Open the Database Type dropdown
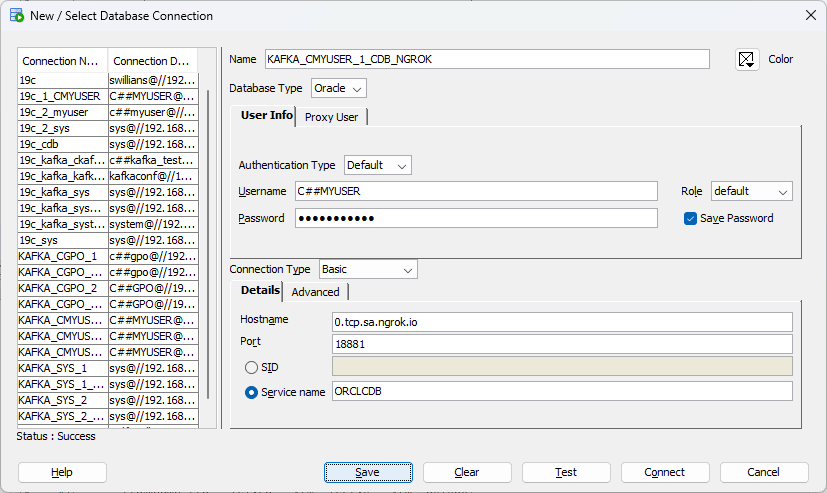 tap(339, 88)
